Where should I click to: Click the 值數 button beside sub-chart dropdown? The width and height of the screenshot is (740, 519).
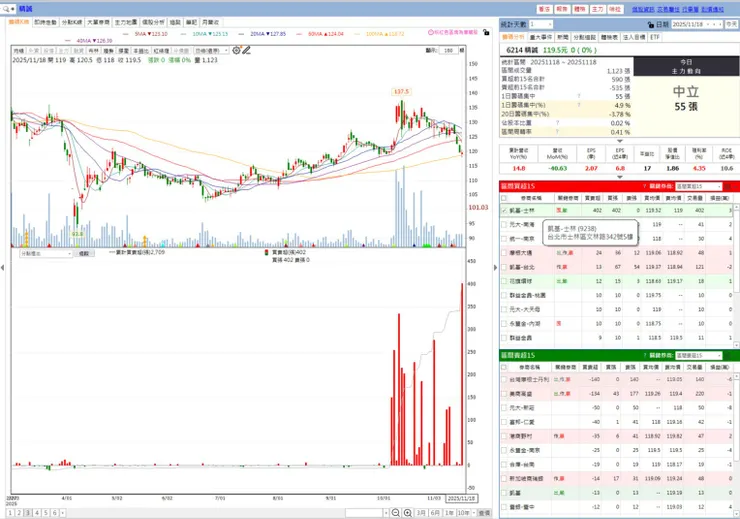[84, 253]
